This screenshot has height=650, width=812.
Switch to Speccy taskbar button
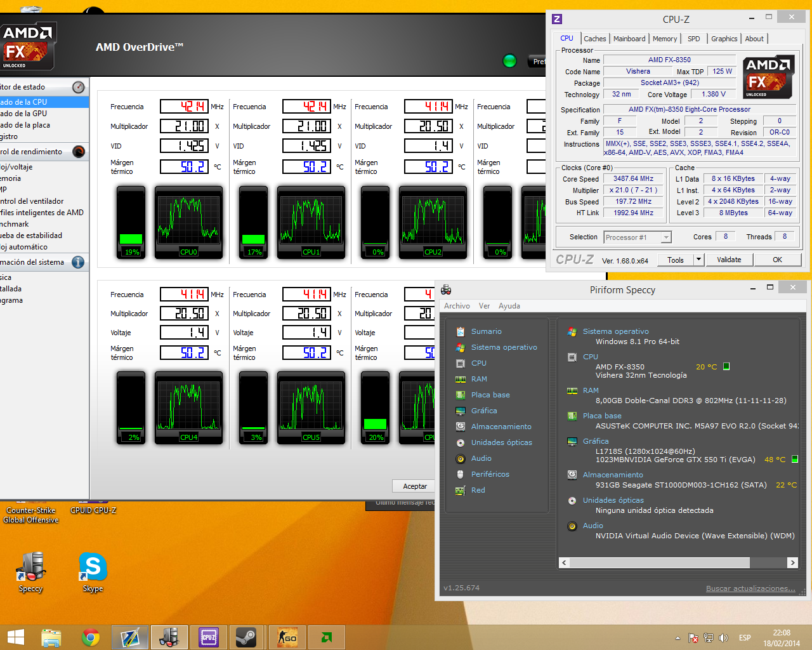(x=169, y=637)
